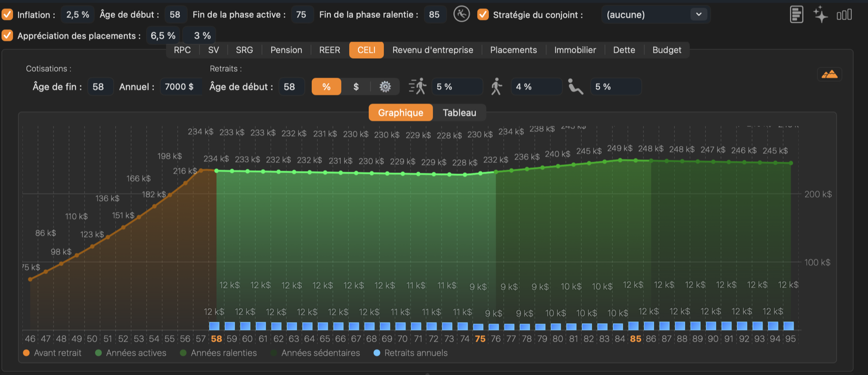Go to the Dette tab
868x375 pixels.
pos(624,50)
